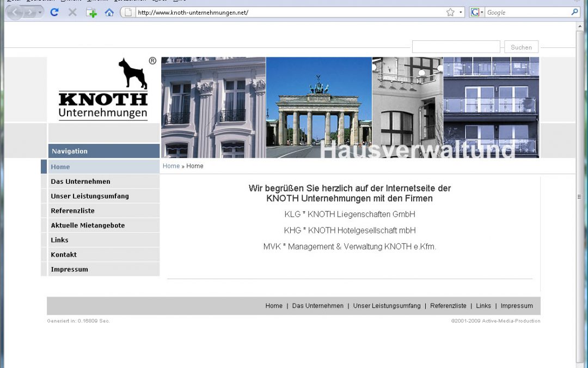Click the page favicon in the address bar
Screen dimensions: 588x368
click(x=127, y=12)
